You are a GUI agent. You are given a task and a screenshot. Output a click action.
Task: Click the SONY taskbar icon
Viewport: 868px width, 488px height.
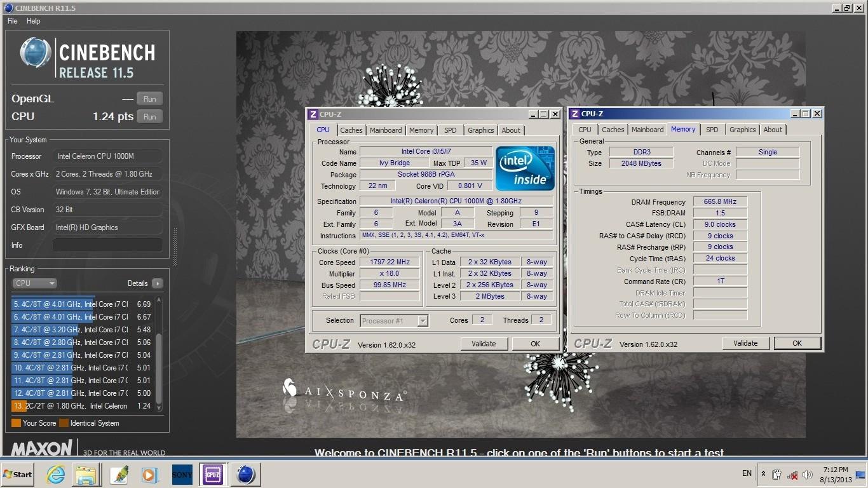tap(182, 474)
